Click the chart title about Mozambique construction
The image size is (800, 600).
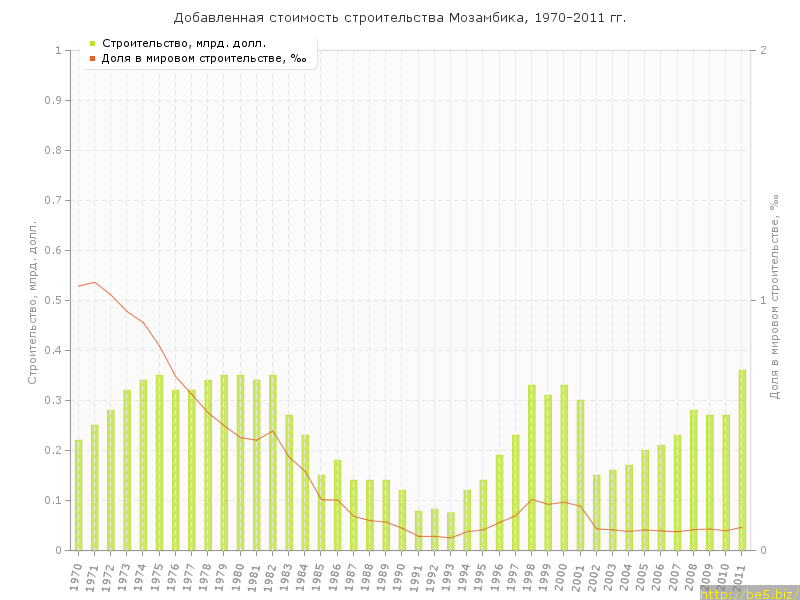(x=400, y=18)
